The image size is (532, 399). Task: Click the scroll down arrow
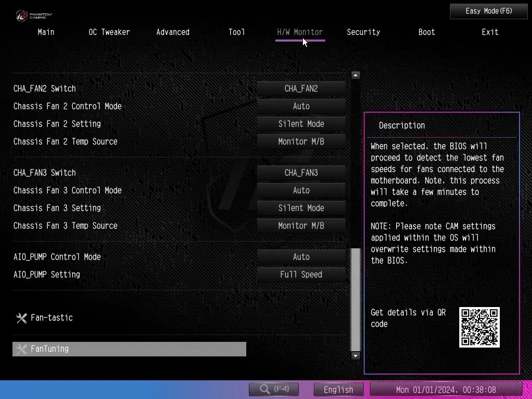pyautogui.click(x=355, y=356)
